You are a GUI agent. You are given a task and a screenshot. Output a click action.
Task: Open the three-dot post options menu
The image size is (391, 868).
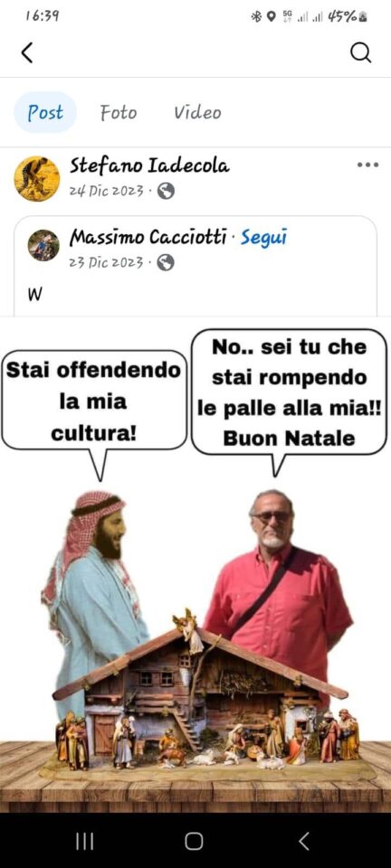click(367, 165)
